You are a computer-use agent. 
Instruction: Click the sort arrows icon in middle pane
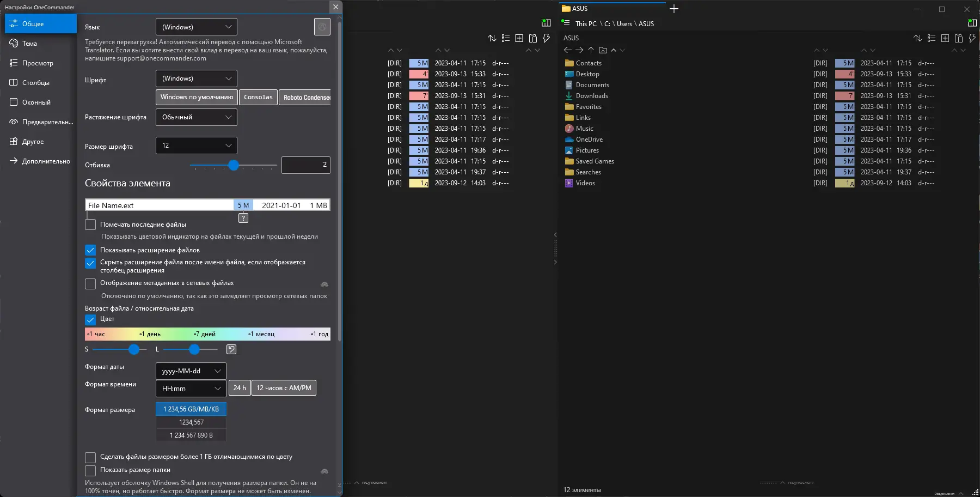(492, 38)
